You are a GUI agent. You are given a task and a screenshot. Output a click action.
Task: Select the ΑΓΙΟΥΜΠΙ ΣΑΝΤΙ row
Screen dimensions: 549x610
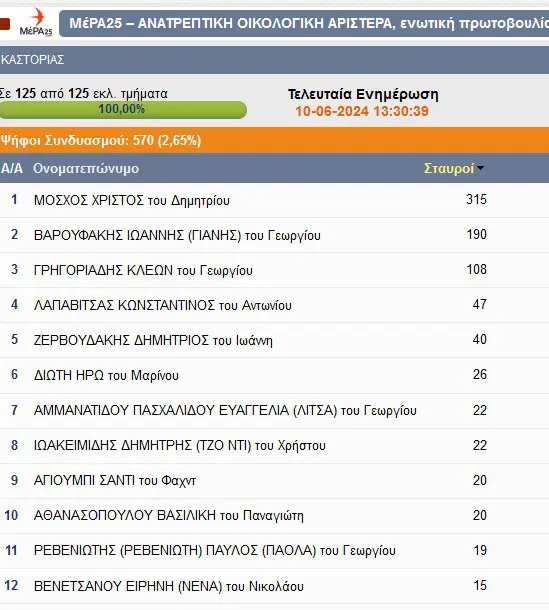pos(274,480)
